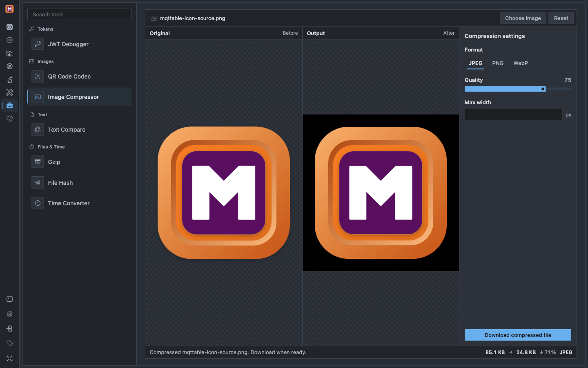This screenshot has height=368, width=588.
Task: Open the wrench-and-screwdriver icon in the sidebar
Action: [x=9, y=92]
